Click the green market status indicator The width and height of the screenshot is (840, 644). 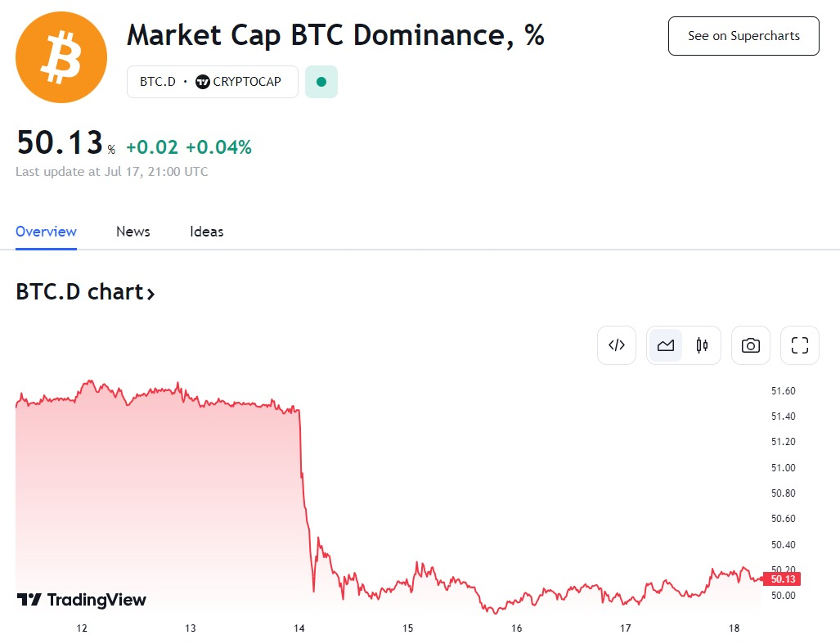point(321,82)
